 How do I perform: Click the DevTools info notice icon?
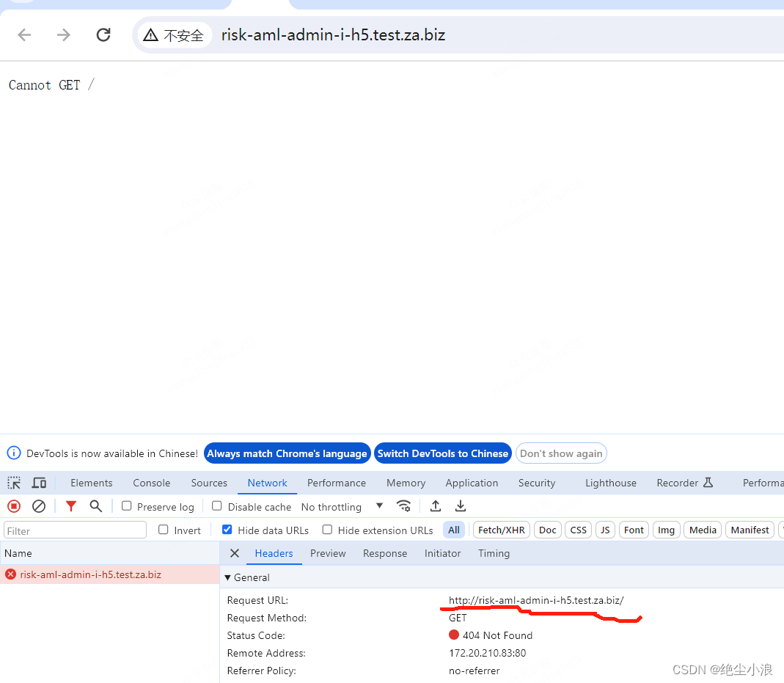tap(13, 453)
